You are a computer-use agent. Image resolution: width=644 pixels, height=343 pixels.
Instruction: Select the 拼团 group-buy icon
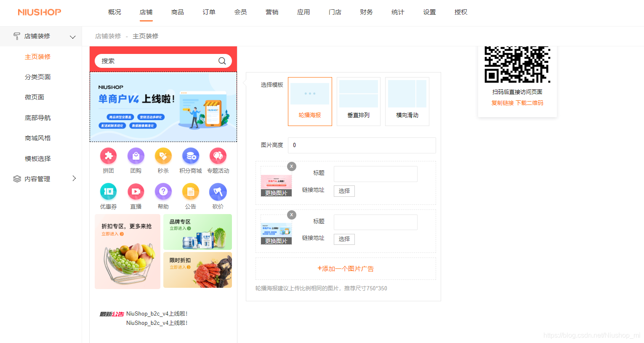pyautogui.click(x=108, y=155)
